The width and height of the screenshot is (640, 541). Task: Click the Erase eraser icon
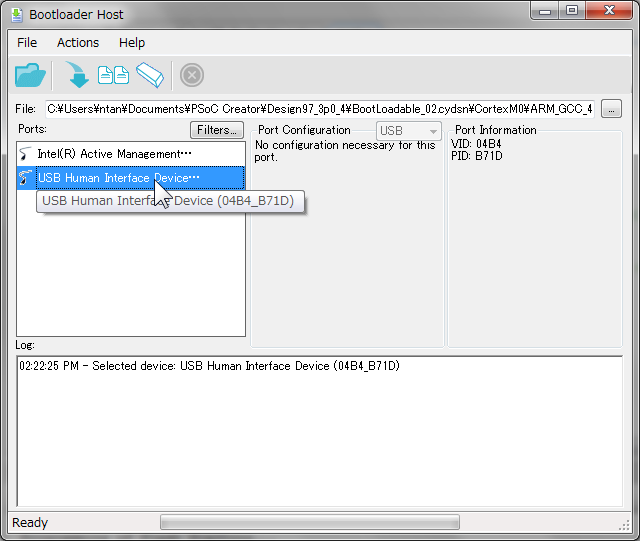[150, 75]
